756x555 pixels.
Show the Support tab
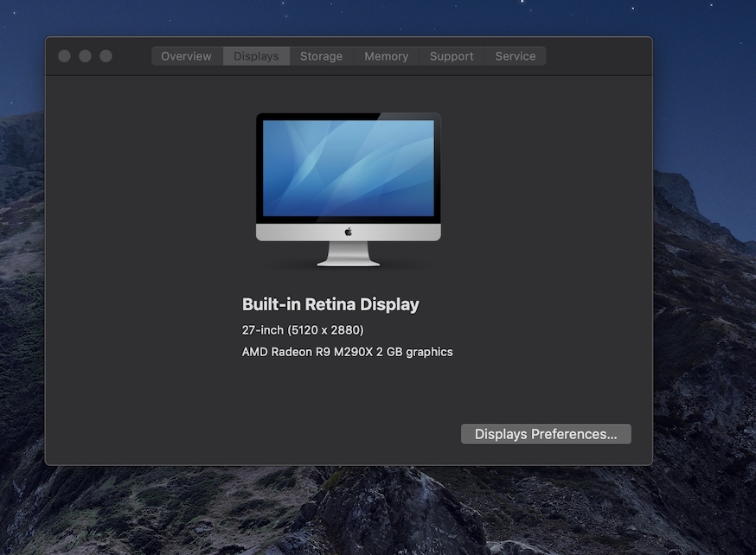452,56
